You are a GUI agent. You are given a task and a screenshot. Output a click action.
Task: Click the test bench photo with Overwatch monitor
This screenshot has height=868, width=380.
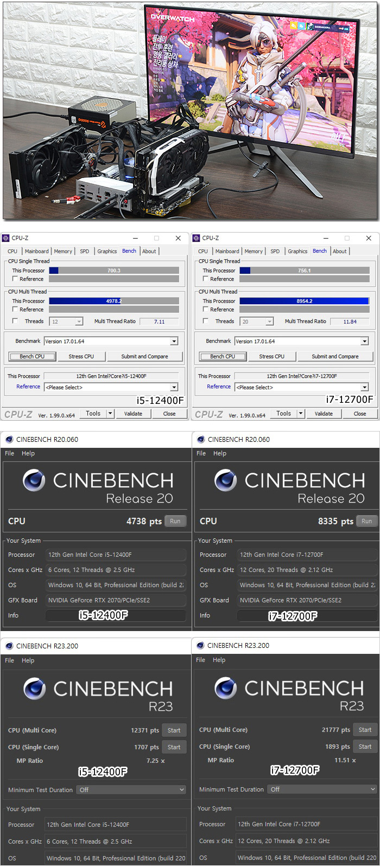pyautogui.click(x=190, y=111)
